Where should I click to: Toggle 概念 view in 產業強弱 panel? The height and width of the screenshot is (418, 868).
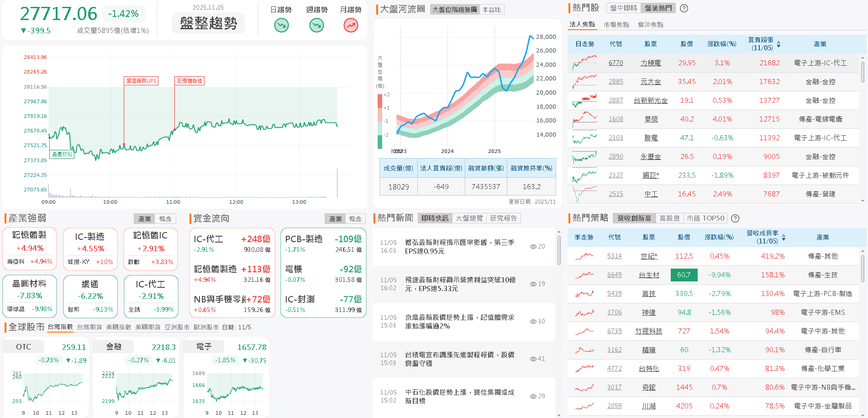(166, 218)
